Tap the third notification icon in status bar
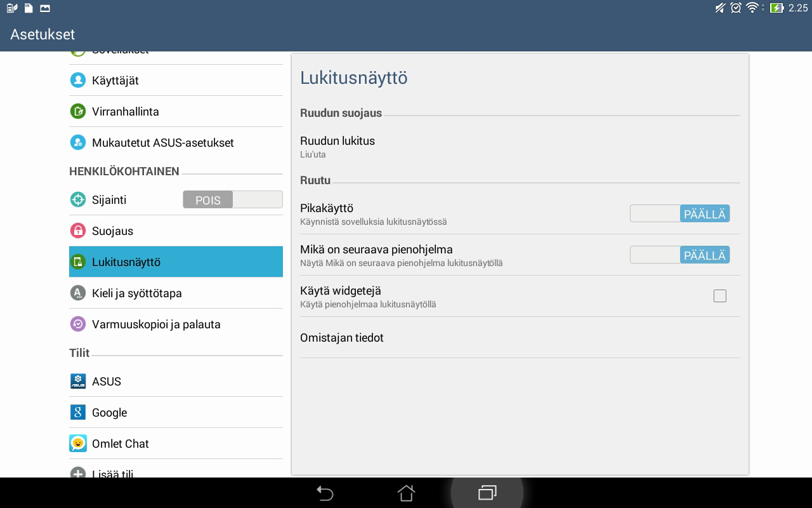Screen dimensions: 812x508 coord(45,8)
